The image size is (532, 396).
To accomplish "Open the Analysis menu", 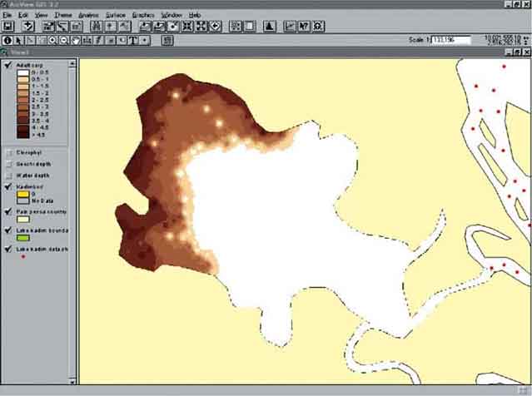I will click(x=87, y=15).
